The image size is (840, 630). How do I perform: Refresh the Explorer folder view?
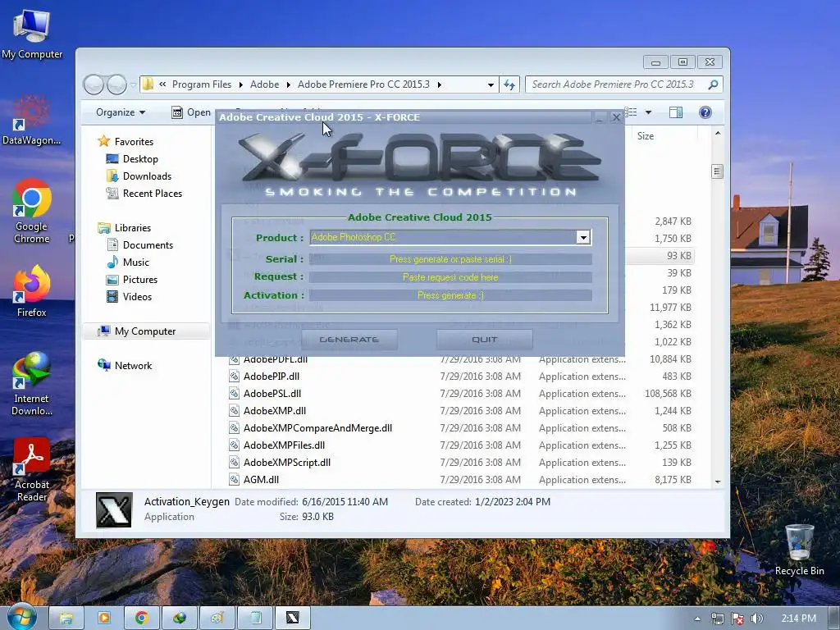(509, 84)
